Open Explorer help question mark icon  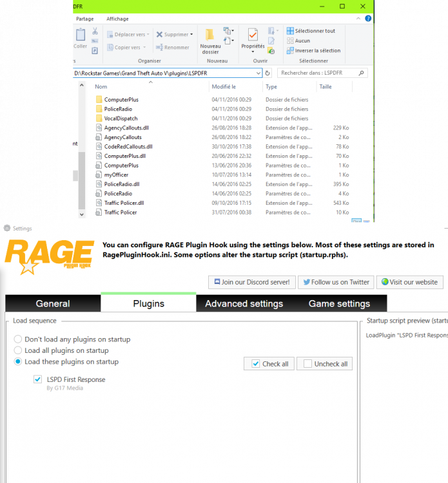368,19
